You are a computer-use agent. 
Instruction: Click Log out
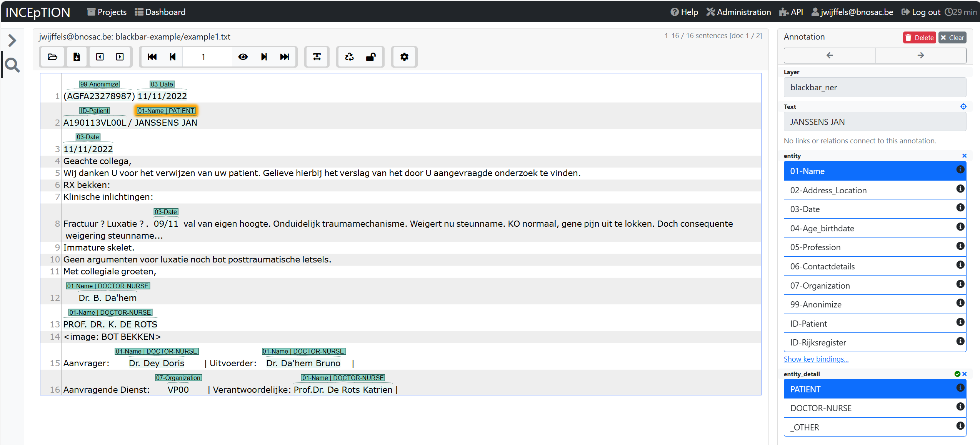coord(921,12)
